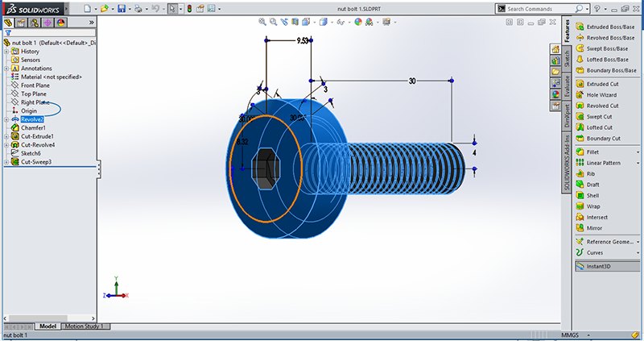Click Extruded Boss/Base feature
This screenshot has height=341, width=644.
coord(605,27)
